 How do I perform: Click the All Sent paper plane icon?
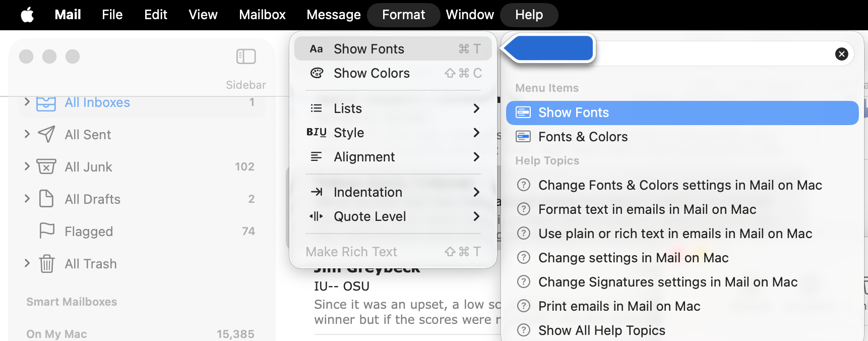coord(46,135)
